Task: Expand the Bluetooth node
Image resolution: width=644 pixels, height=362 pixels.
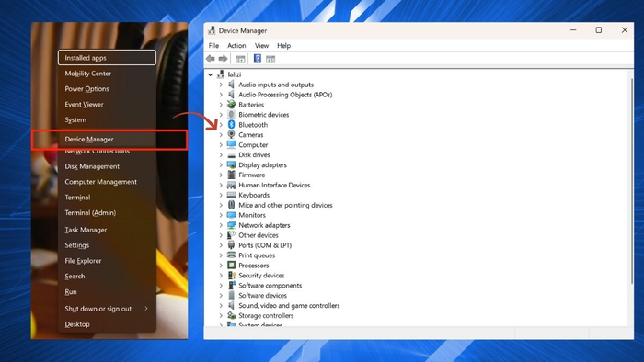Action: tap(221, 125)
